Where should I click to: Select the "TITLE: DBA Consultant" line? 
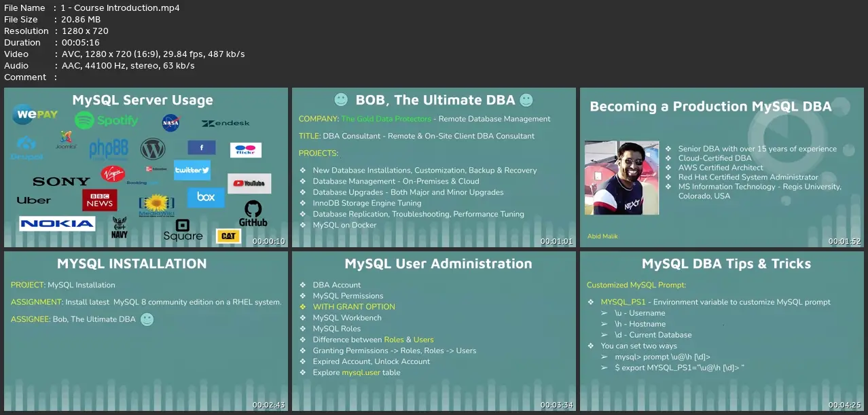(x=416, y=136)
